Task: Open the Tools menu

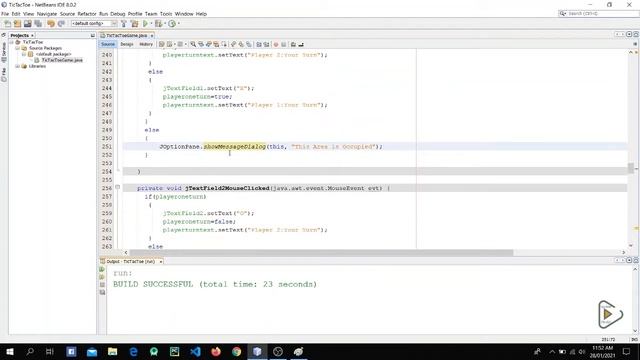Action: click(166, 14)
